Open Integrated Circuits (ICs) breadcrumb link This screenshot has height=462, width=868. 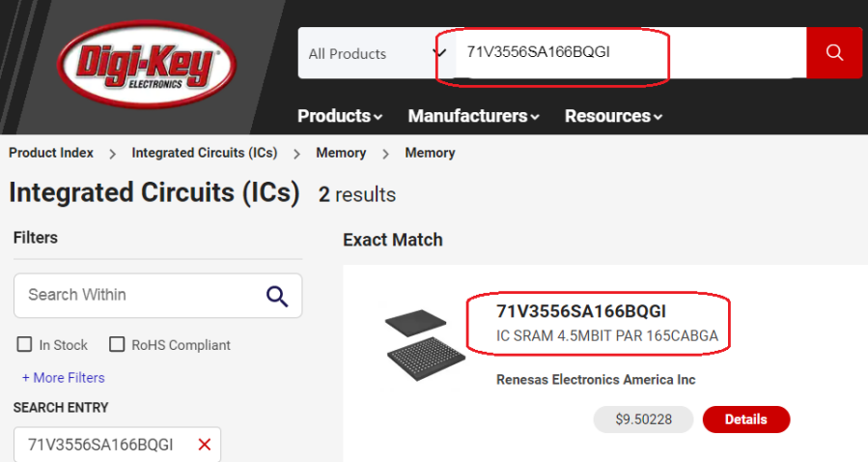tap(204, 153)
